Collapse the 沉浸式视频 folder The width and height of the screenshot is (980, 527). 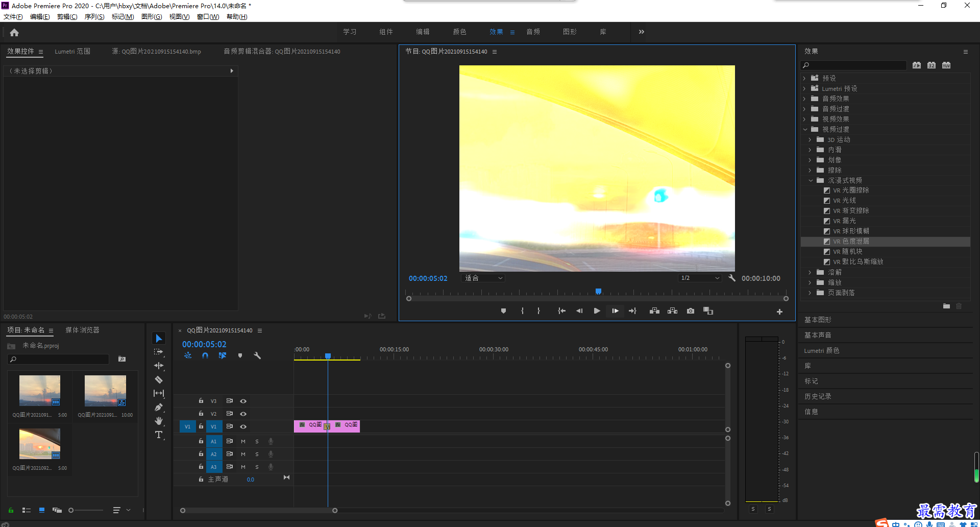click(x=811, y=180)
